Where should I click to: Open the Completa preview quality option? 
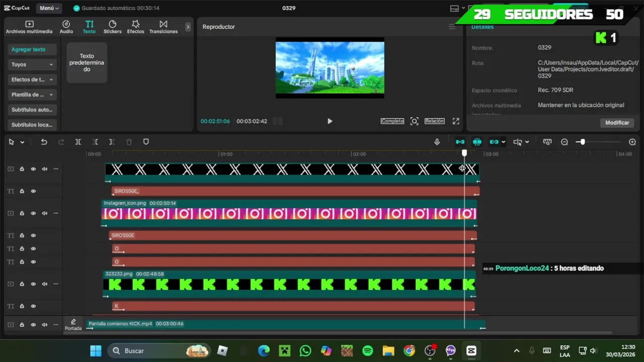pyautogui.click(x=392, y=121)
